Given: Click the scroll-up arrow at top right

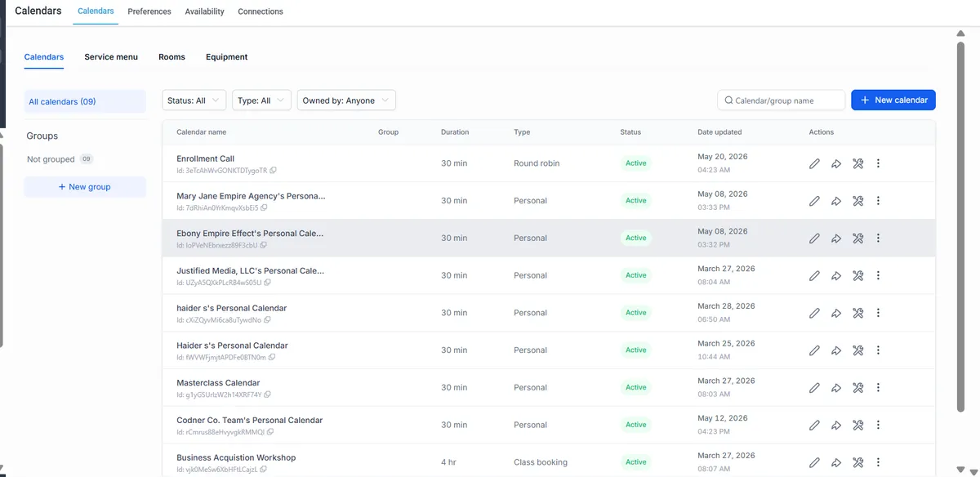Looking at the screenshot, I should click(961, 33).
